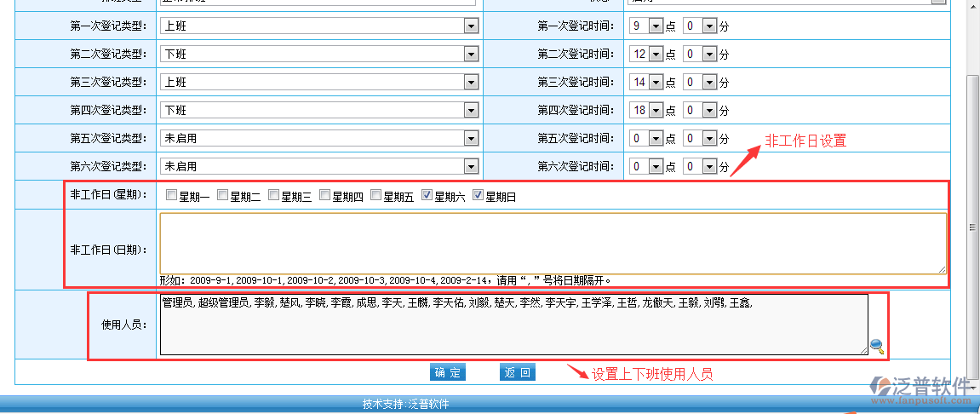980x414 pixels.
Task: Check the 星期四 checkbox
Action: pyautogui.click(x=324, y=196)
